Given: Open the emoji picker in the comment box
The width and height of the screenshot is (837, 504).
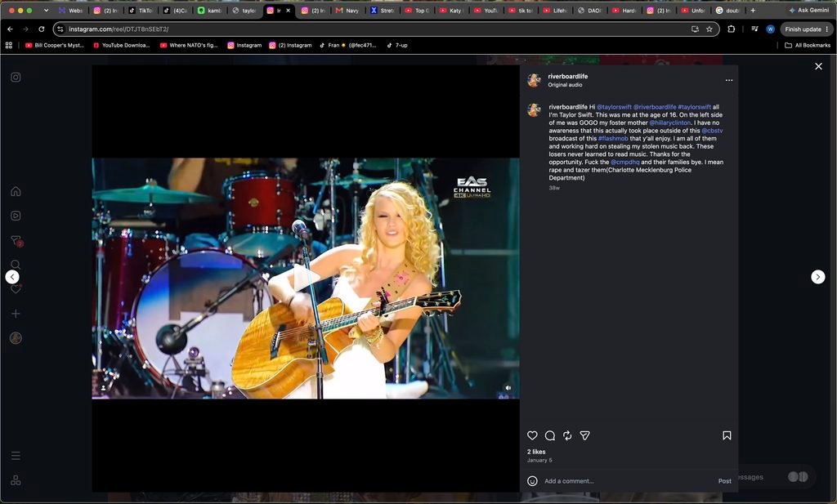Looking at the screenshot, I should [532, 481].
